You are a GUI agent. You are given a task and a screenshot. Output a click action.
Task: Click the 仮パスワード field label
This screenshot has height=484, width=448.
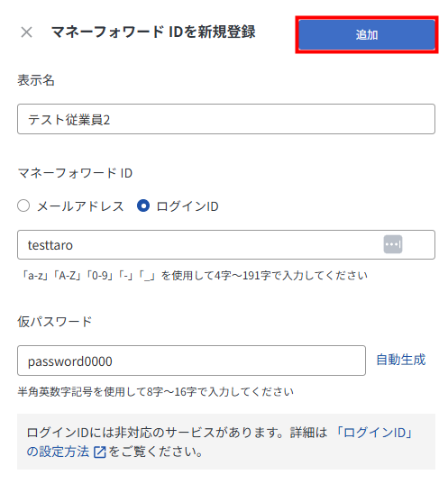click(55, 322)
